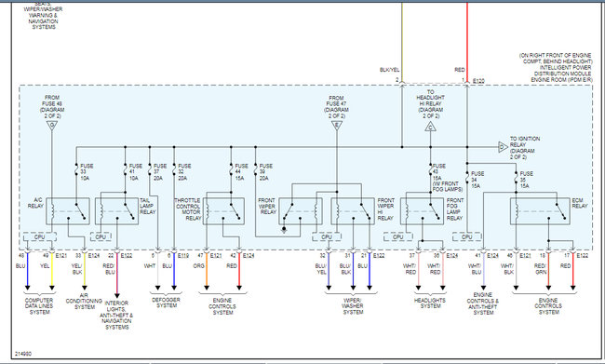Viewport: 605px width, 364px height.
Task: Click the WHT/BLU wire label at pin 41
Action: (475, 269)
